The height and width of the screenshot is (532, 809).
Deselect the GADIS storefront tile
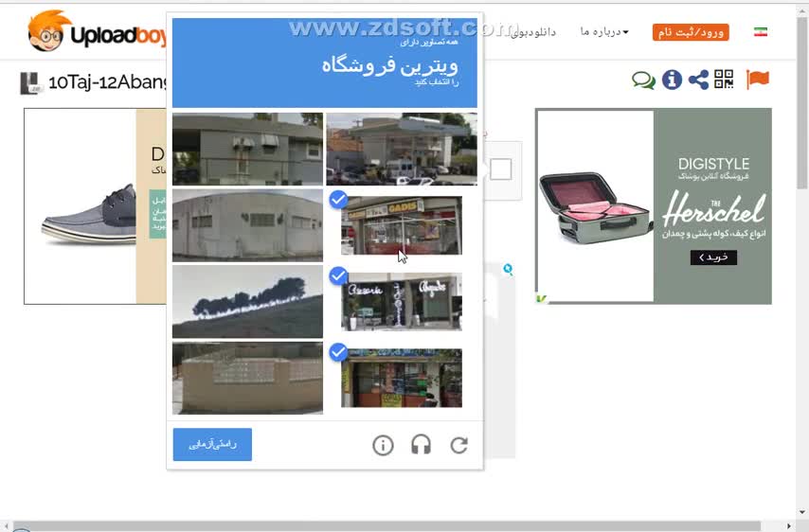[402, 226]
